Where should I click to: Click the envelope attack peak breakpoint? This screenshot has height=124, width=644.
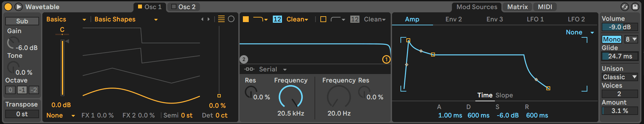coord(408,41)
